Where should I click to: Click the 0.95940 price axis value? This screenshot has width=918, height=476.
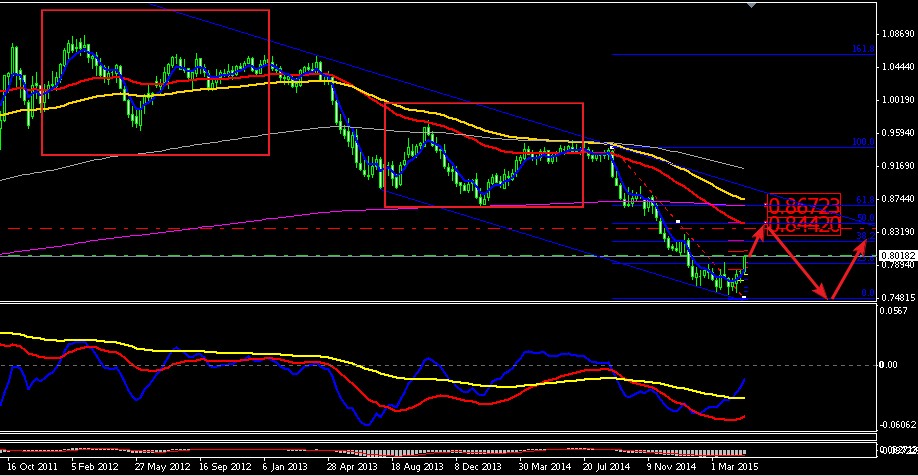pyautogui.click(x=899, y=133)
